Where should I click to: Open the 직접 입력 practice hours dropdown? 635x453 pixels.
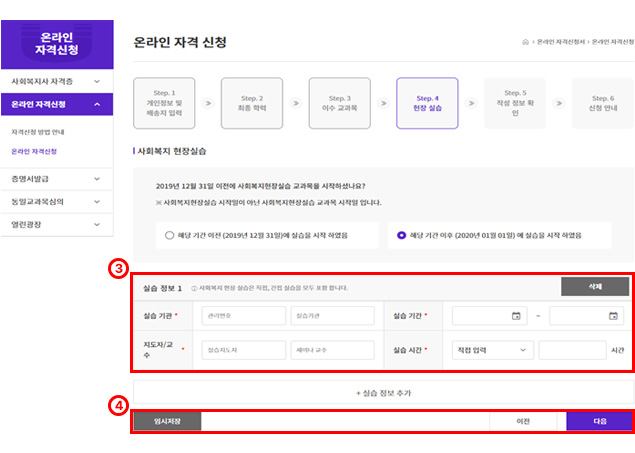pos(492,350)
